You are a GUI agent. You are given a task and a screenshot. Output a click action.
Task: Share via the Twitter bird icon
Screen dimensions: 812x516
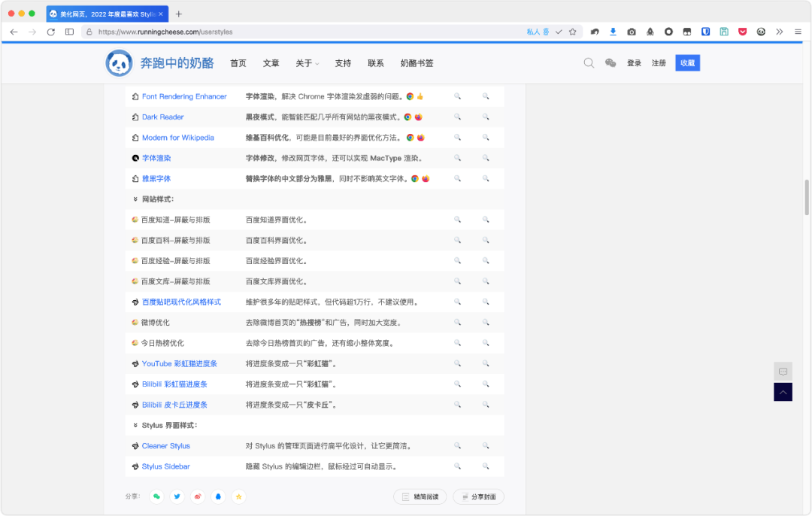[x=177, y=496]
